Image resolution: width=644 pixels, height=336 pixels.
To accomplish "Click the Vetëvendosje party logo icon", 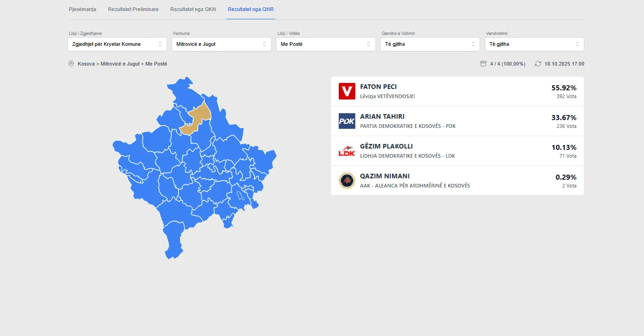I will click(x=347, y=91).
